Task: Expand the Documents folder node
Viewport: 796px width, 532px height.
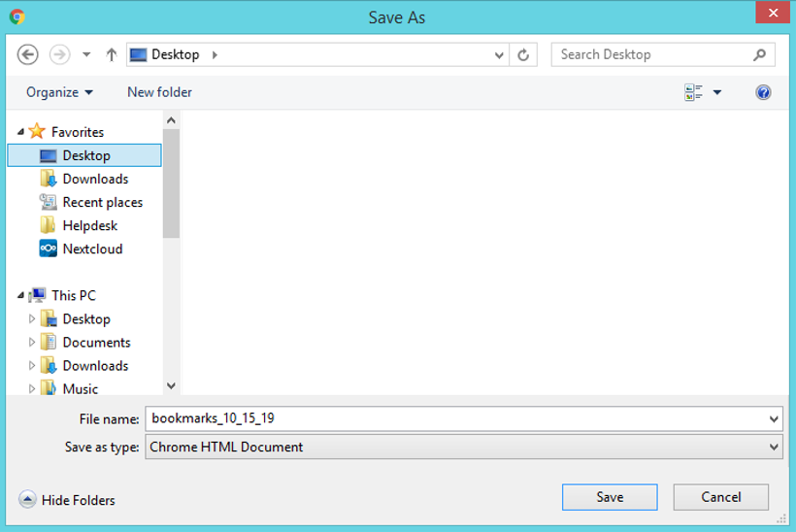Action: pyautogui.click(x=31, y=342)
